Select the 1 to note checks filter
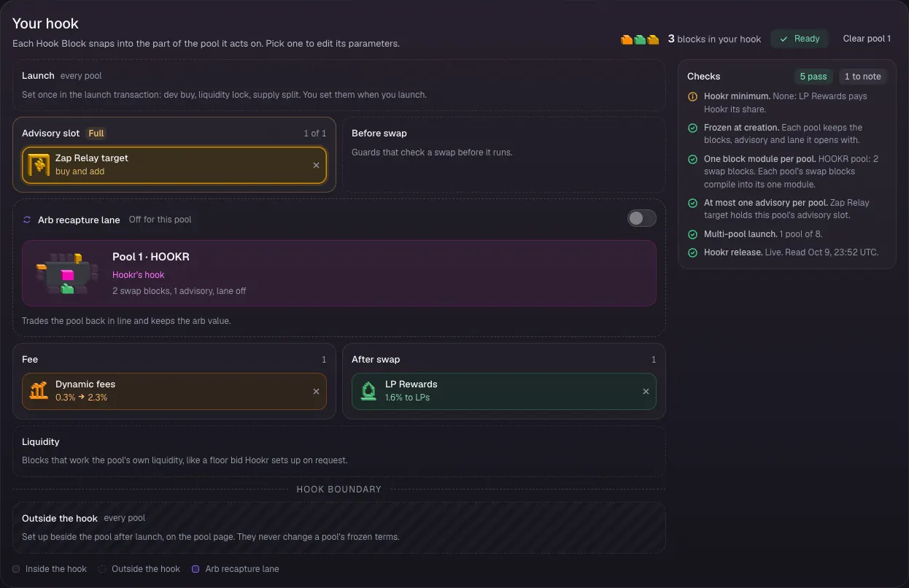Screen dimensions: 909x588 coord(862,77)
